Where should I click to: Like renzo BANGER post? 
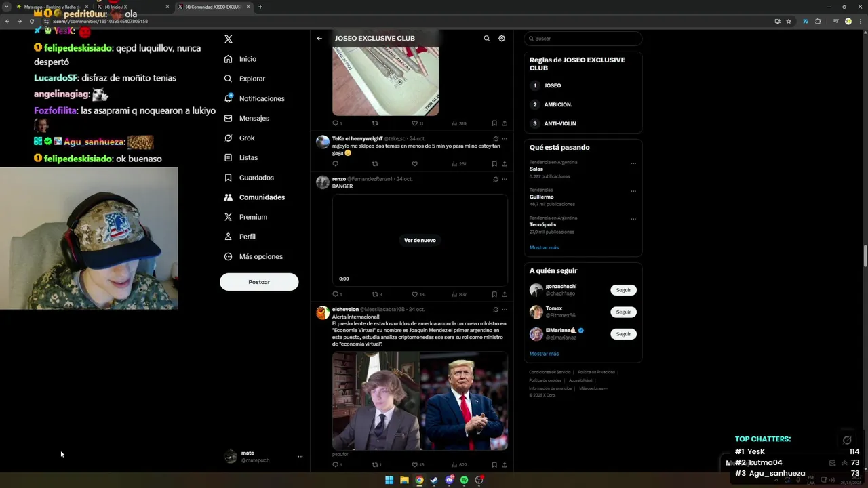[418, 294]
